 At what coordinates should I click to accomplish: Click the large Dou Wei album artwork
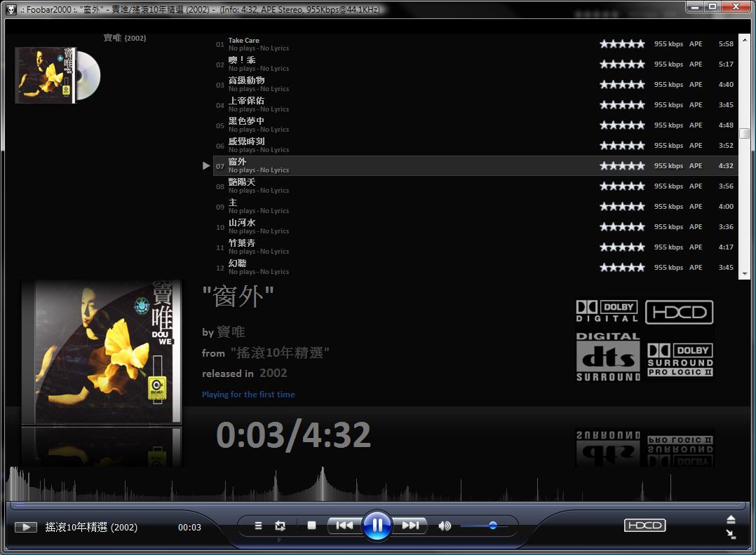click(x=101, y=352)
